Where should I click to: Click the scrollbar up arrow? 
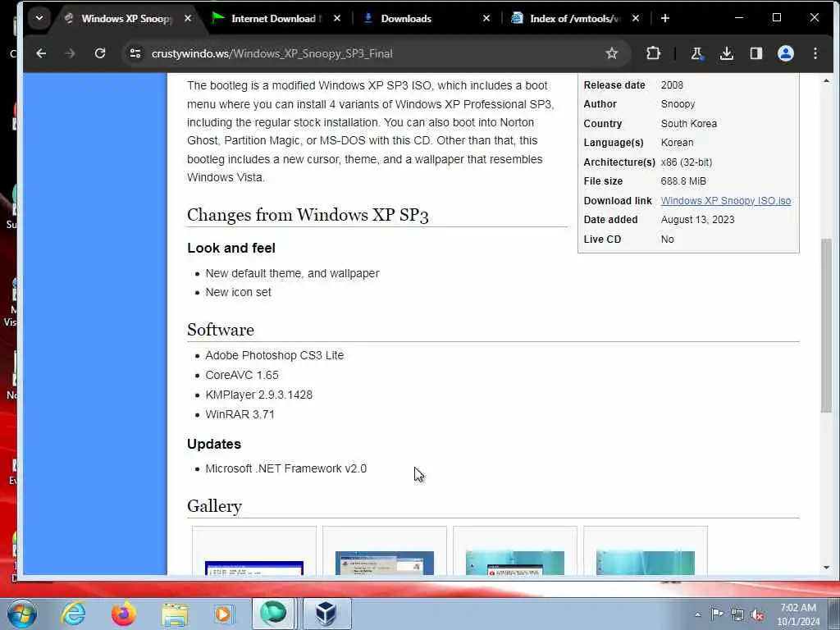(826, 81)
